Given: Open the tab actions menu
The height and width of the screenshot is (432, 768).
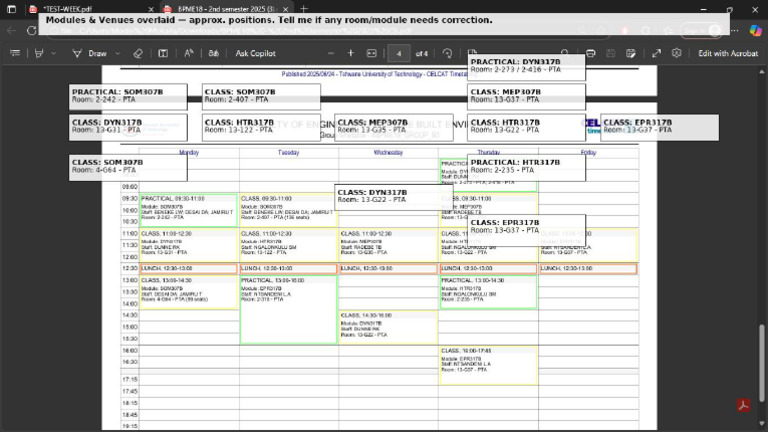Looking at the screenshot, I should click(11, 9).
